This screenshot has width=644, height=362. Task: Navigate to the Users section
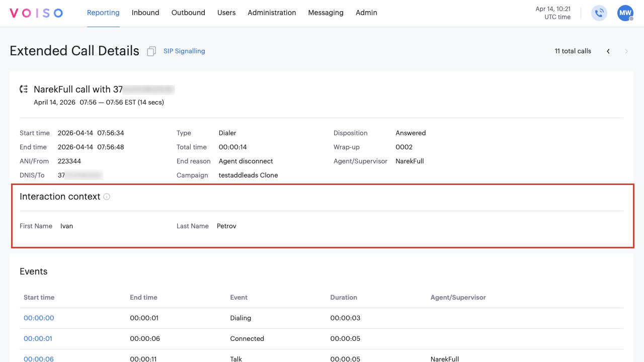point(226,13)
